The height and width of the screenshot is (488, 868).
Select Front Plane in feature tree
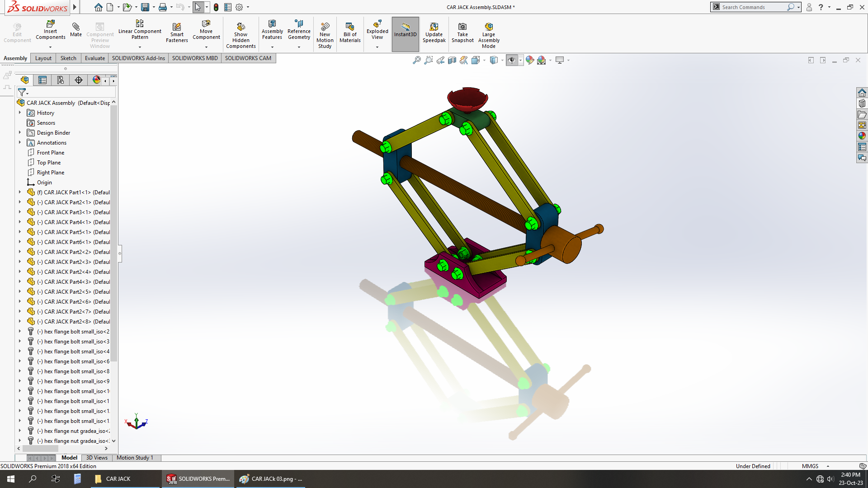[50, 153]
